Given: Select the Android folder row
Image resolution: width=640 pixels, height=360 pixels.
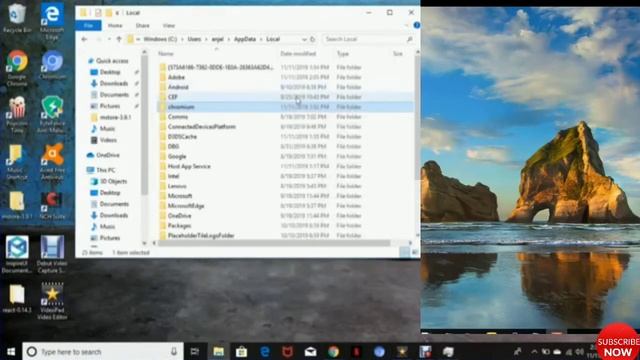Looking at the screenshot, I should [x=285, y=87].
